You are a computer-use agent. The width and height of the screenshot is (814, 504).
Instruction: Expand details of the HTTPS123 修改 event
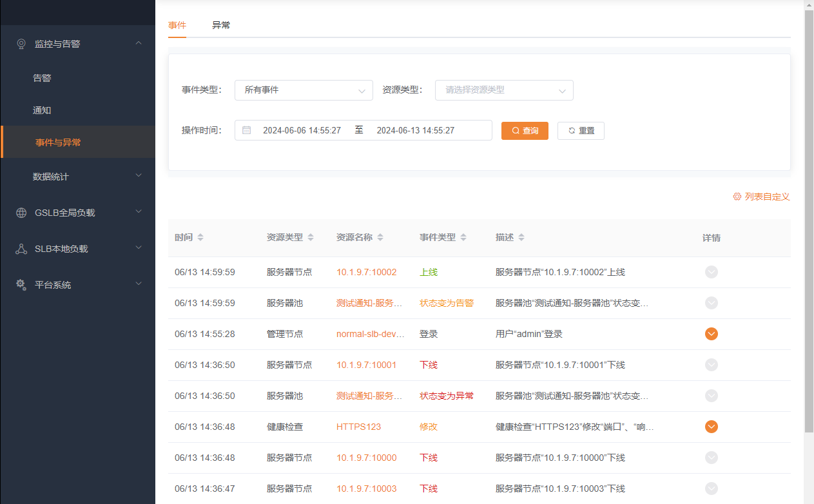pos(711,426)
